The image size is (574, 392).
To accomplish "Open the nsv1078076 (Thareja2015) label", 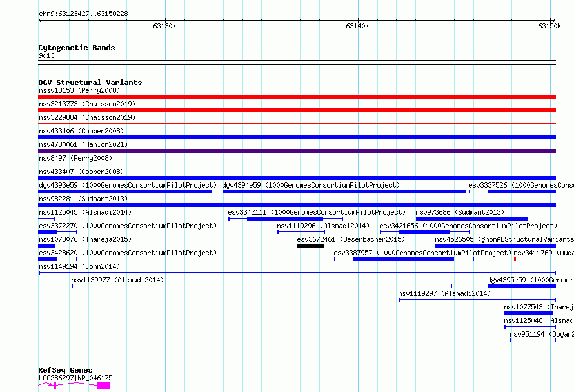I will click(85, 239).
